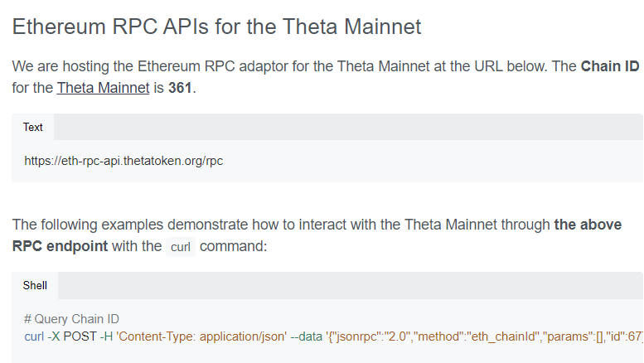Open the Theta Mainnet hyperlink
Viewport: 644px width, 363px height.
point(103,88)
